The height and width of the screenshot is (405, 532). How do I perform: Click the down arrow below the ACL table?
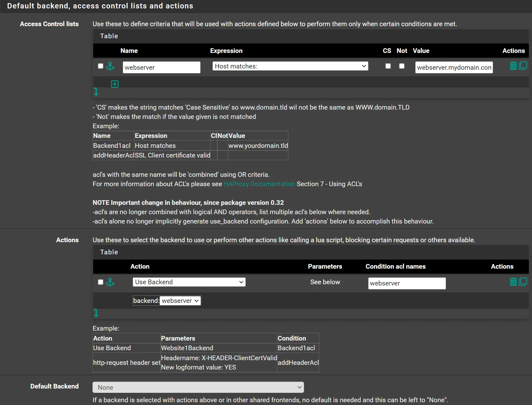pos(96,92)
